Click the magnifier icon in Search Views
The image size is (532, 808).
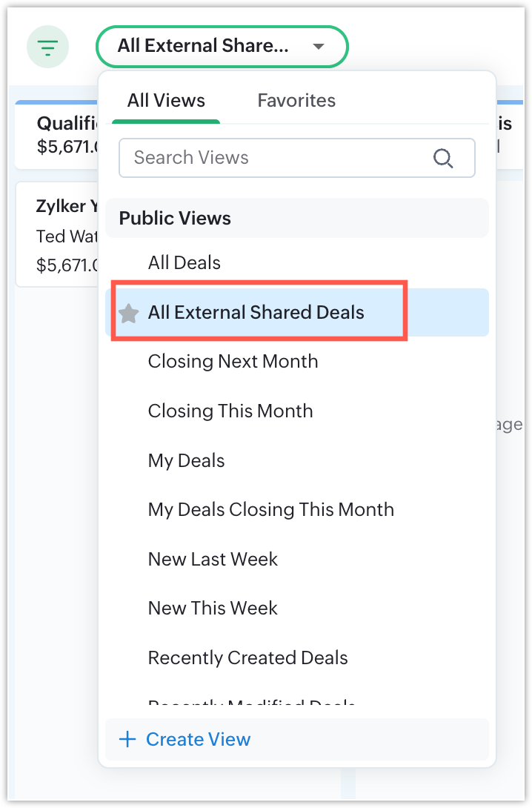(443, 158)
